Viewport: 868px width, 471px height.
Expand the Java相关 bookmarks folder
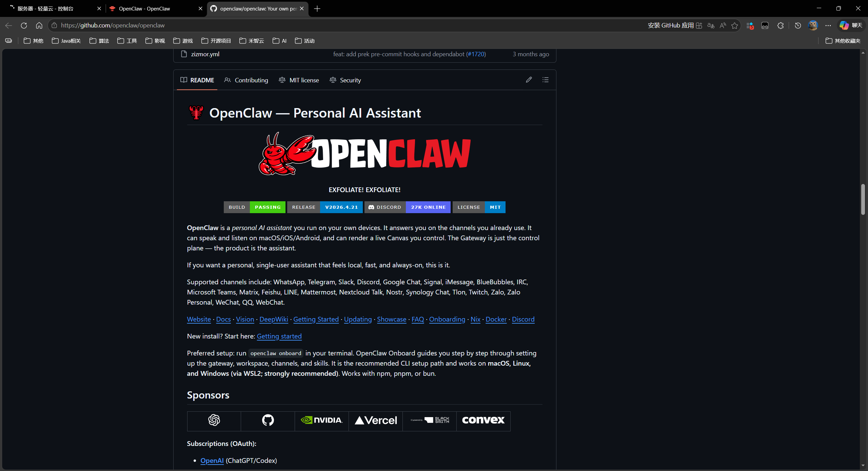tap(66, 41)
